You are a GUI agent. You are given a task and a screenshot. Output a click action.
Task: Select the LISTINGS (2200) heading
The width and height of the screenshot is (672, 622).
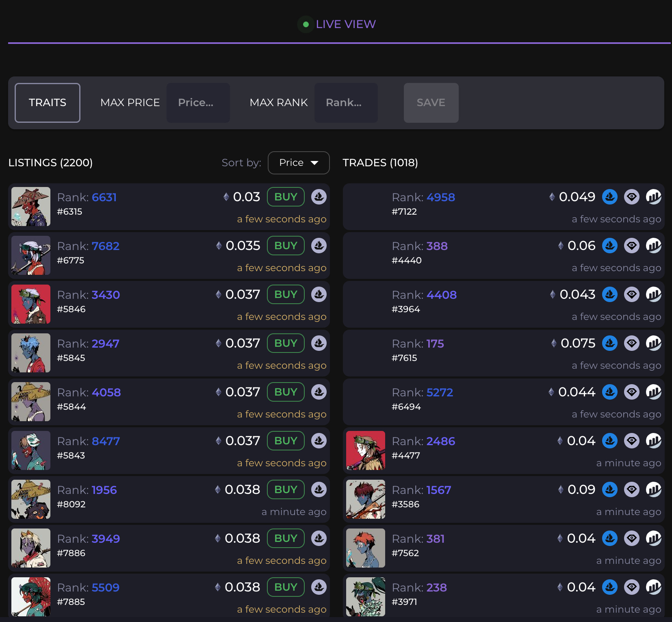tap(51, 163)
